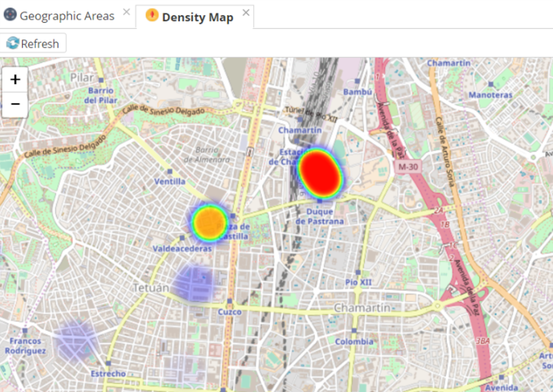Click the Barrio del Pilar station marker
Viewport: 553px width, 392px height.
[101, 80]
